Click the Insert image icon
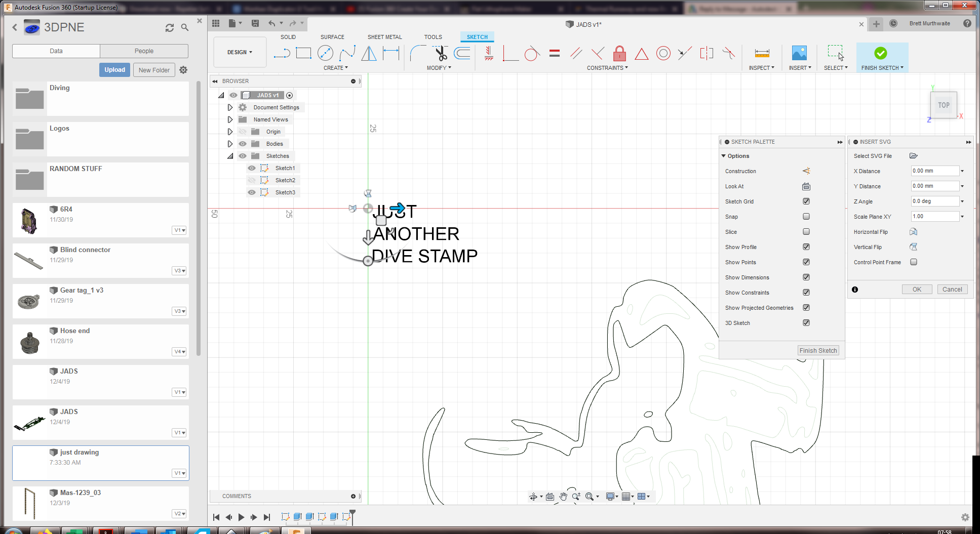The width and height of the screenshot is (980, 534). [x=799, y=53]
